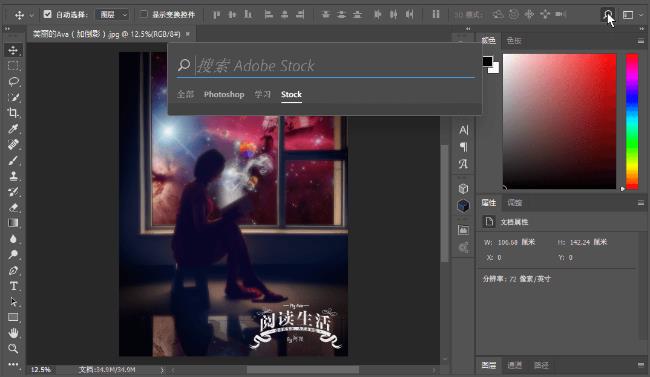Switch to the 学习 search tab

click(262, 94)
